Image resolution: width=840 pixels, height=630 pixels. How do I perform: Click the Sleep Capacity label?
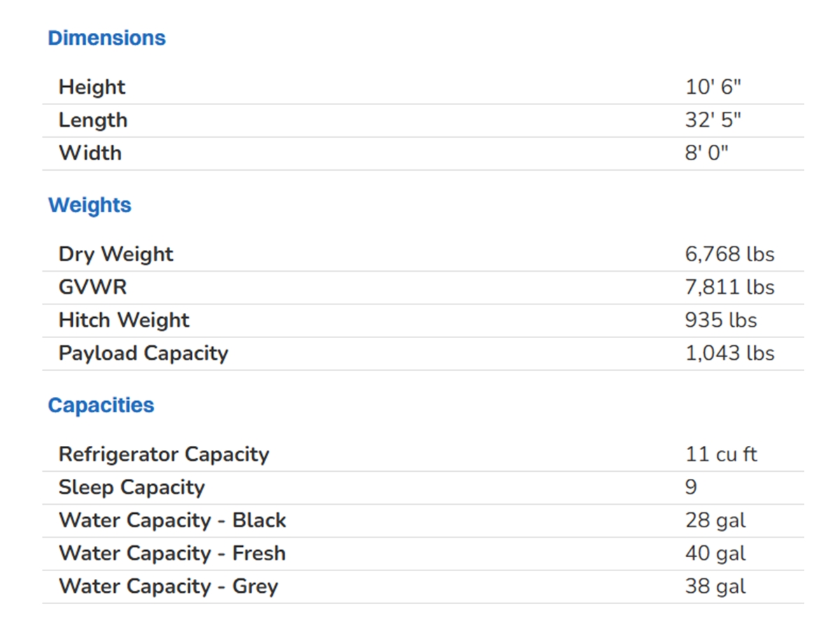pos(132,487)
